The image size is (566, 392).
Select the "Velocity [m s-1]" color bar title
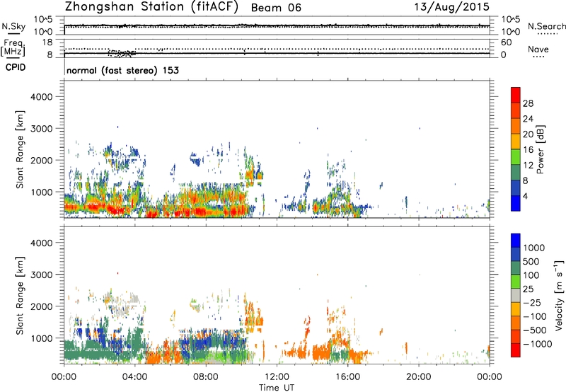[559, 295]
